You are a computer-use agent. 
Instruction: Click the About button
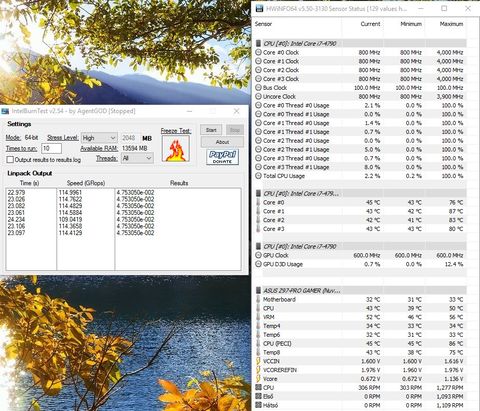point(222,142)
